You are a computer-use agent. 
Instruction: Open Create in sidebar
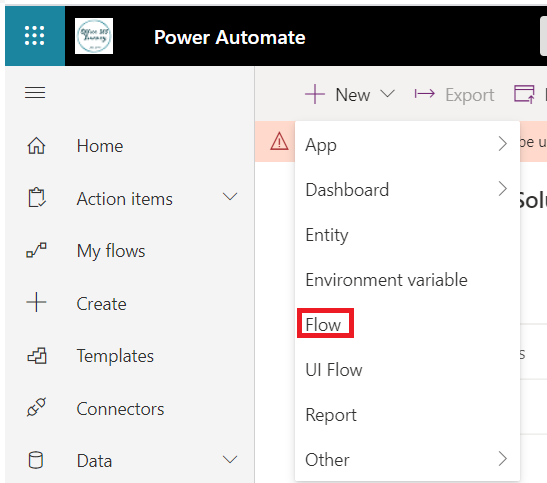point(101,304)
